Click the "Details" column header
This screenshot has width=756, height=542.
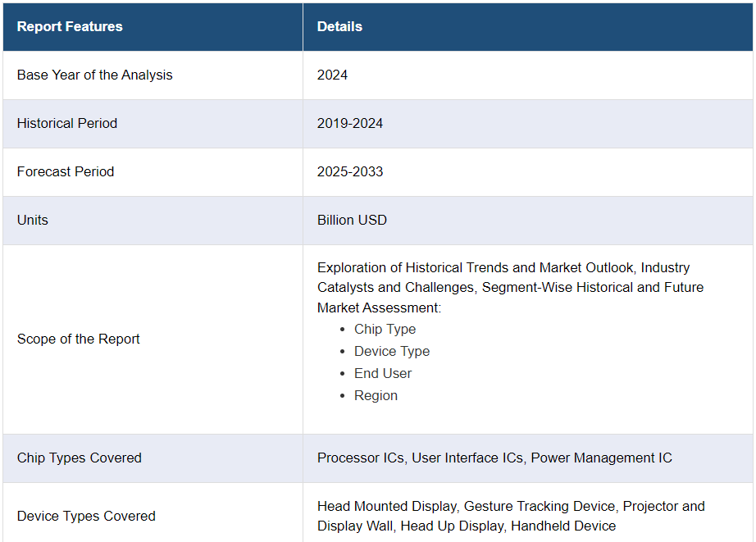pyautogui.click(x=339, y=26)
